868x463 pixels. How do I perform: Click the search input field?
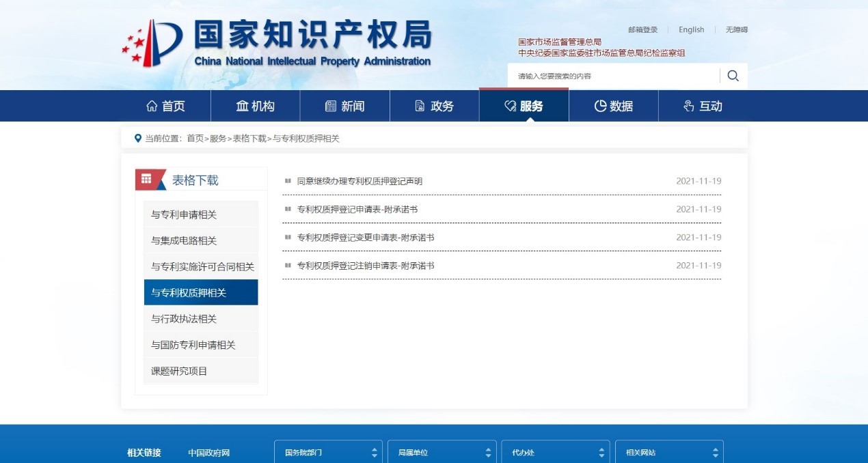(x=614, y=76)
